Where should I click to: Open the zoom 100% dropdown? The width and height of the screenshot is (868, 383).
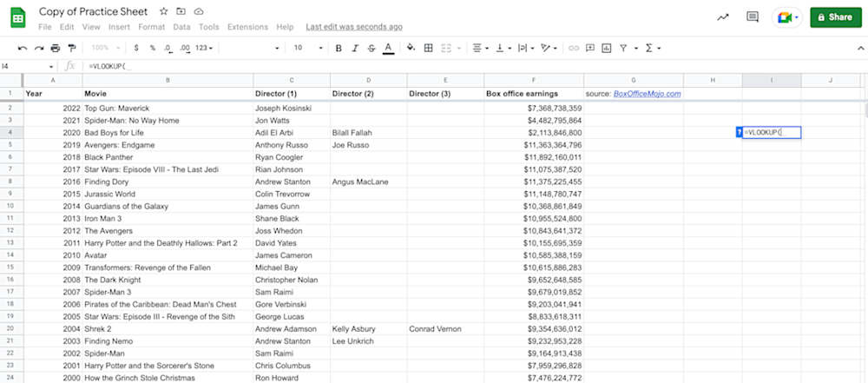107,49
